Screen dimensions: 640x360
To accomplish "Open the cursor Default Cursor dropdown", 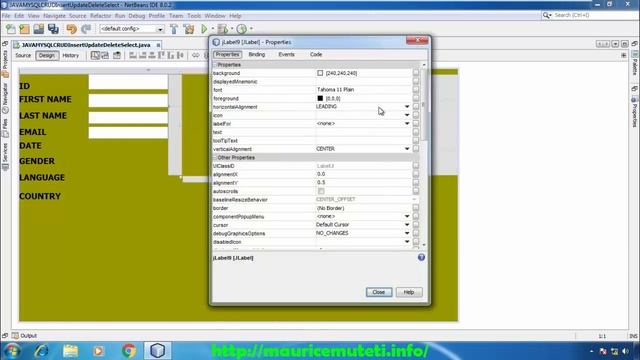I will pyautogui.click(x=407, y=224).
